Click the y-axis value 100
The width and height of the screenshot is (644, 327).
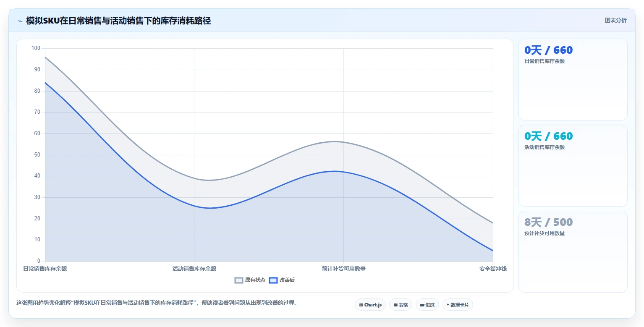pyautogui.click(x=36, y=48)
